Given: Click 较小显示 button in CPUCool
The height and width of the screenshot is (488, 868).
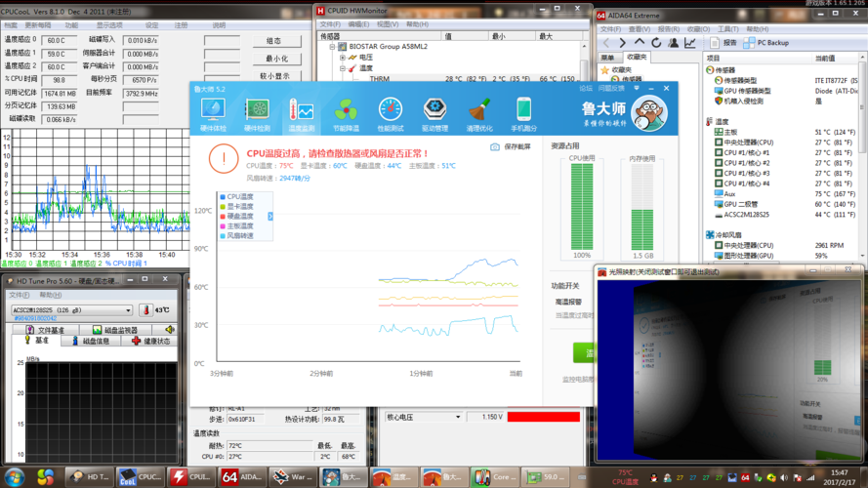Looking at the screenshot, I should tap(276, 76).
